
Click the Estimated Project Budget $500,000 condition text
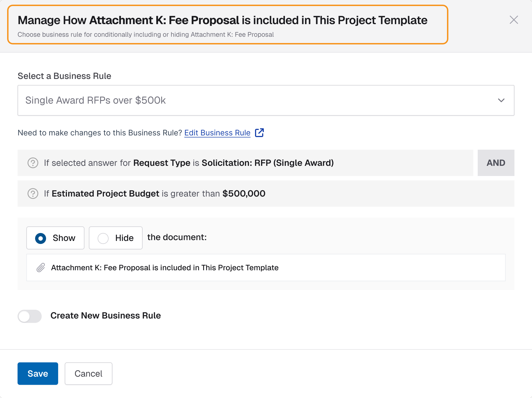155,194
